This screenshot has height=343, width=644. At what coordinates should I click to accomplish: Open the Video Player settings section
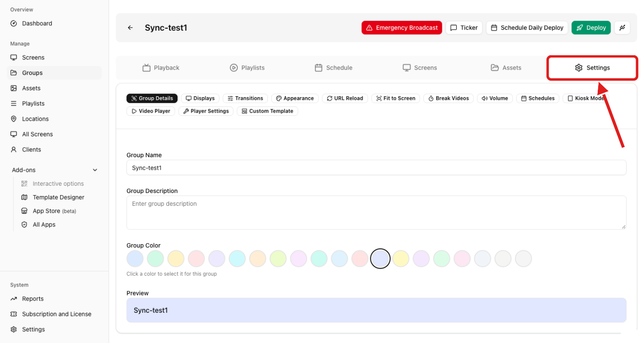(151, 111)
